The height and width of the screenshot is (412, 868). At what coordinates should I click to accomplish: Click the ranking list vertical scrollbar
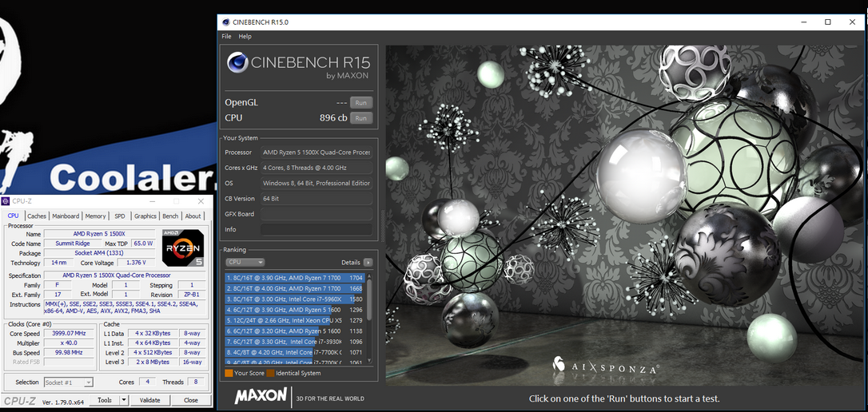coord(370,319)
